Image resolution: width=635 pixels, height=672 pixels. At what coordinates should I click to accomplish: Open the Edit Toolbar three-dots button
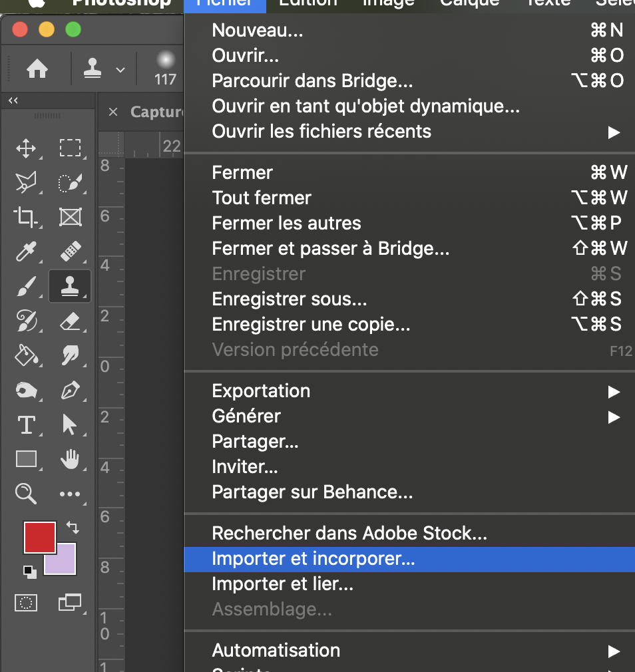click(70, 494)
